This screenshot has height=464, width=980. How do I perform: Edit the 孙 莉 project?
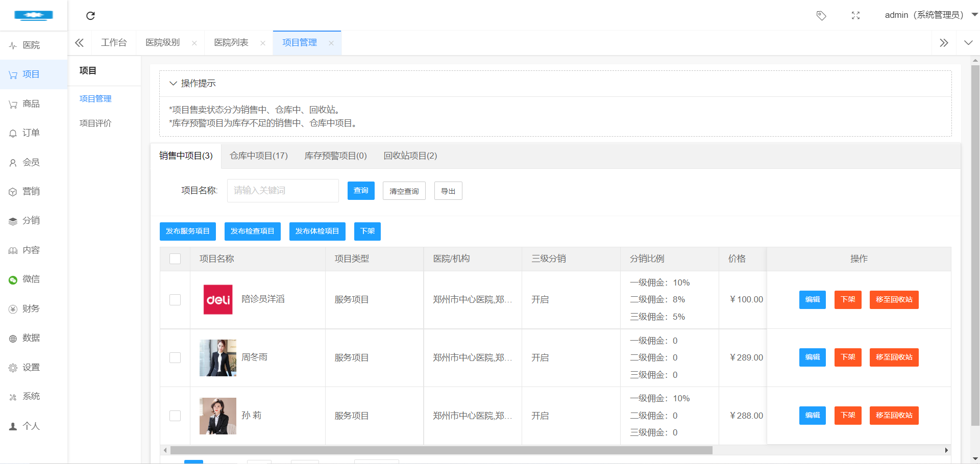coord(813,416)
